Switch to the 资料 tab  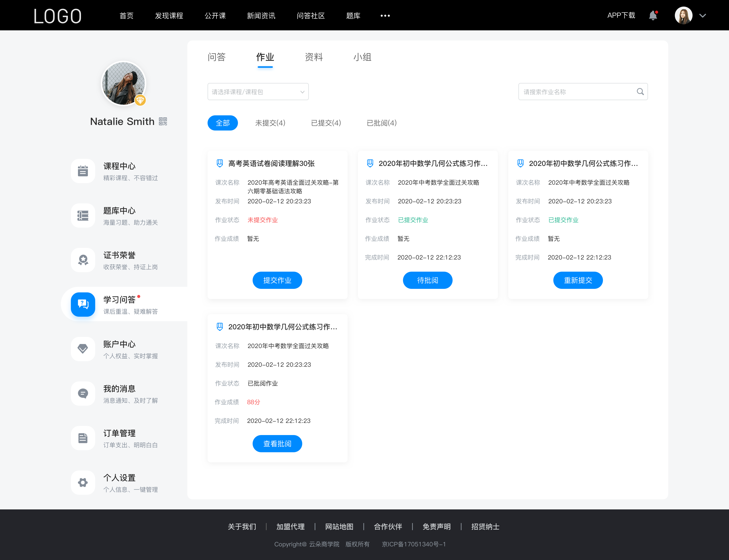(x=313, y=57)
